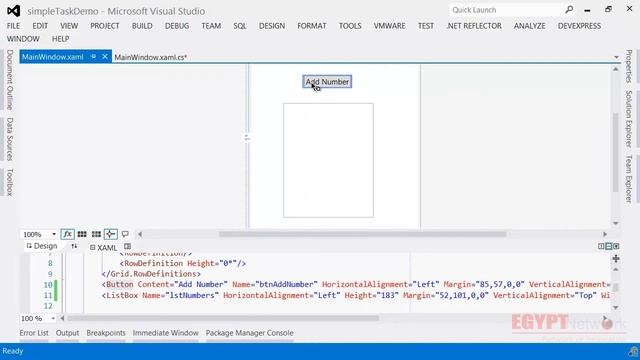Screen dimensions: 640x360
Task: Click the cross-shaped editor splitter icon
Action: point(616,258)
